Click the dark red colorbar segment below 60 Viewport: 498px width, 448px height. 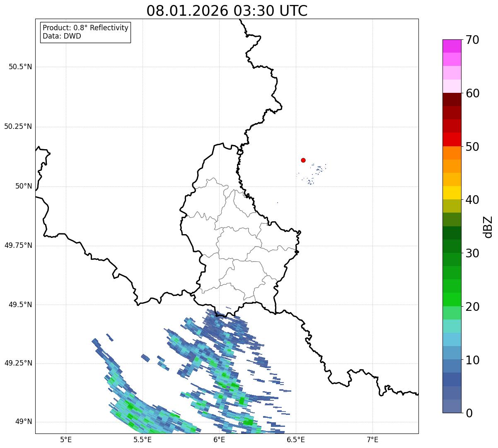click(452, 99)
